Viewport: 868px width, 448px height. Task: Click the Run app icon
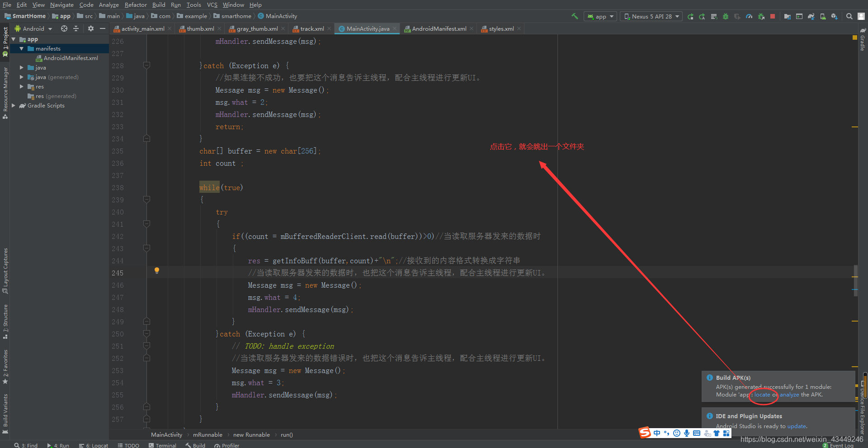(690, 16)
